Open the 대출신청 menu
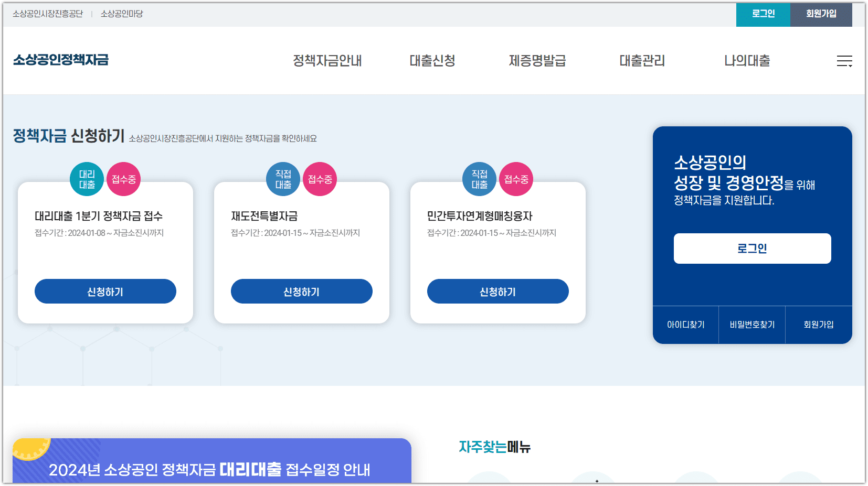Image resolution: width=868 pixels, height=486 pixels. pos(433,60)
